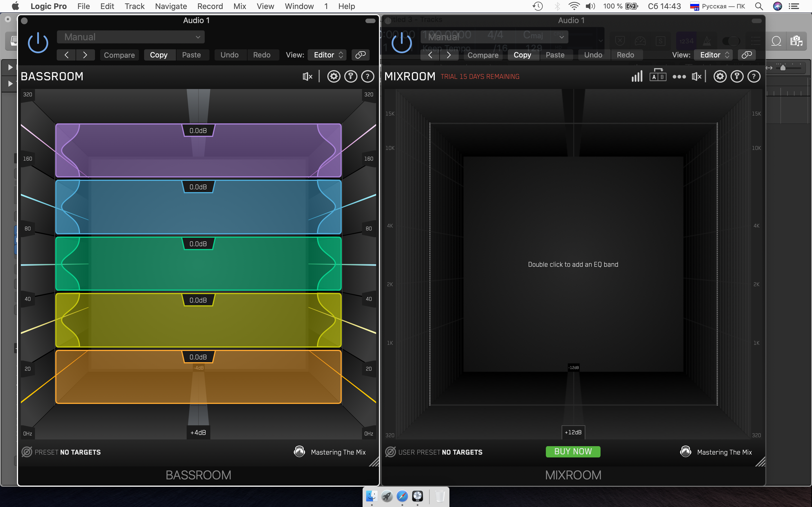812x507 pixels.
Task: Click the purple band 0.0dB gain handle
Action: tap(198, 131)
